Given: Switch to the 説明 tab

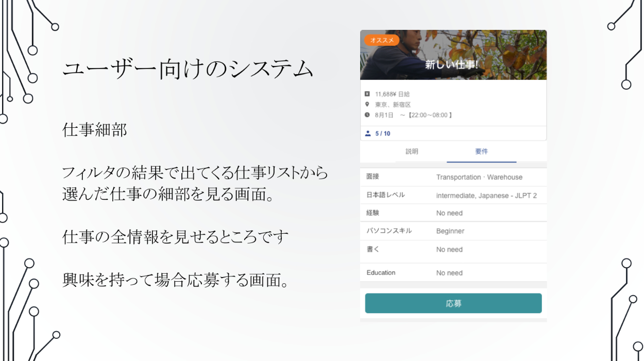Looking at the screenshot, I should coord(412,151).
